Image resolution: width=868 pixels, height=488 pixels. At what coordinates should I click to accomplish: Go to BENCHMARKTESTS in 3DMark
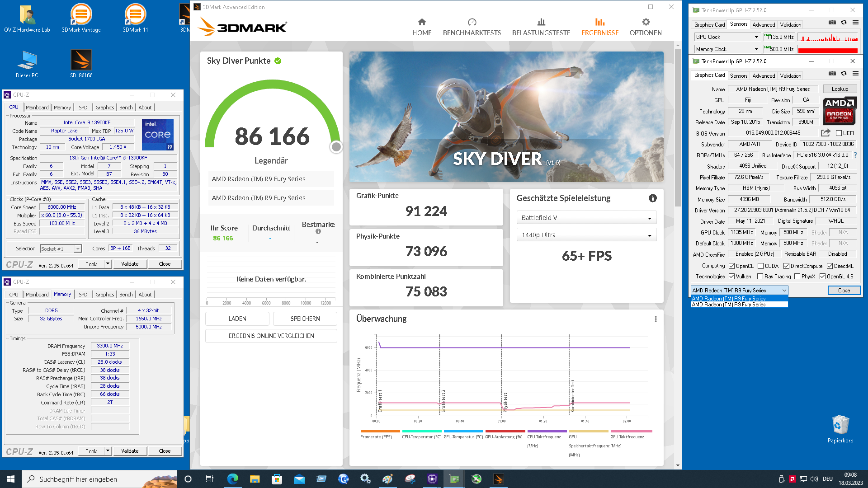click(x=472, y=27)
